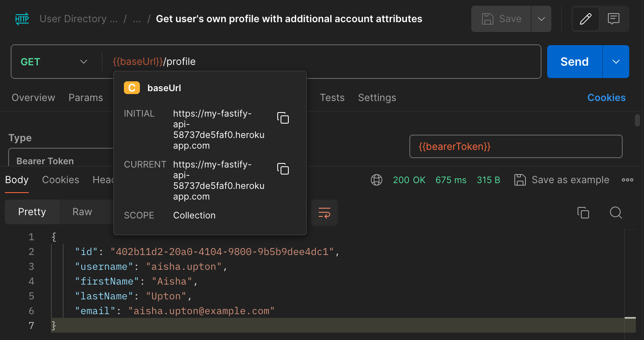
Task: Switch to the Overview tab
Action: [x=33, y=98]
